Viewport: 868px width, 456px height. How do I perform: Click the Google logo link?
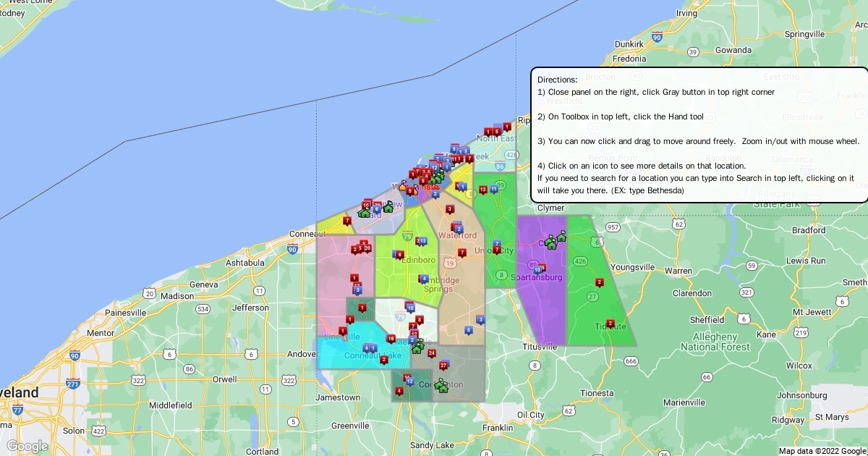point(27,446)
